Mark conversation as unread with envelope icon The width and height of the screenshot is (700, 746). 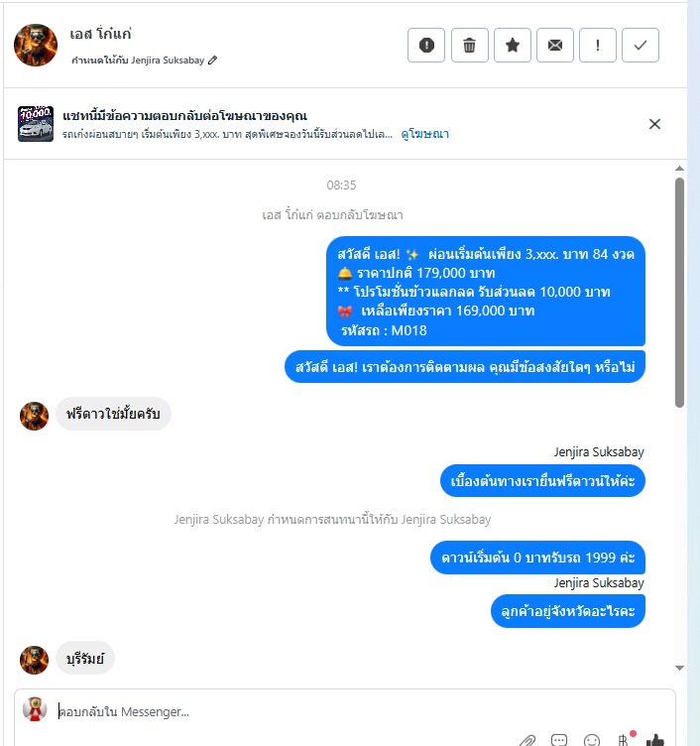(x=555, y=46)
